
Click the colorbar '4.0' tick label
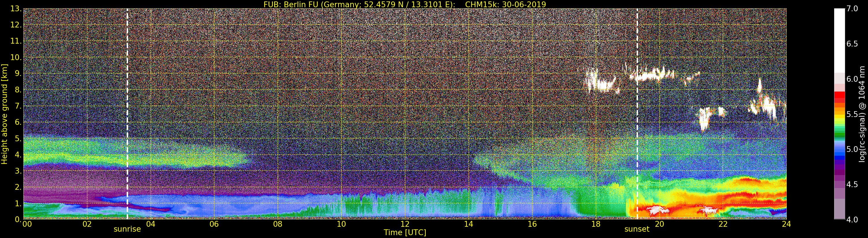pyautogui.click(x=852, y=220)
